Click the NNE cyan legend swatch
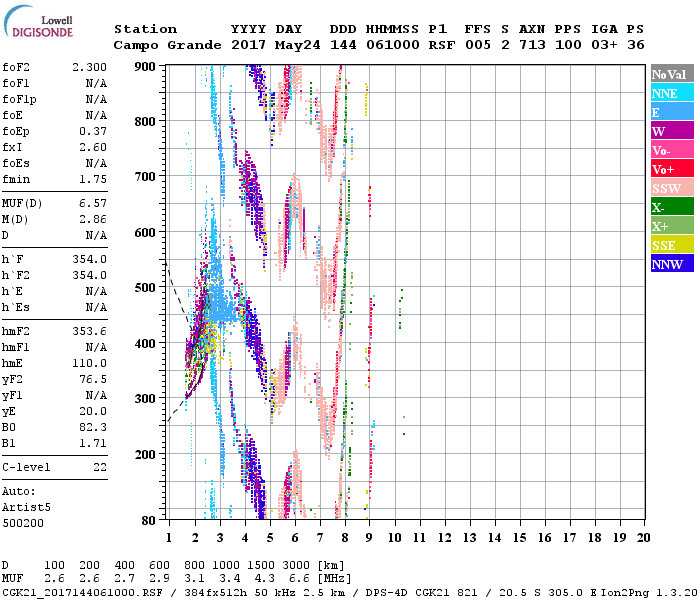700x600 pixels. (x=672, y=93)
